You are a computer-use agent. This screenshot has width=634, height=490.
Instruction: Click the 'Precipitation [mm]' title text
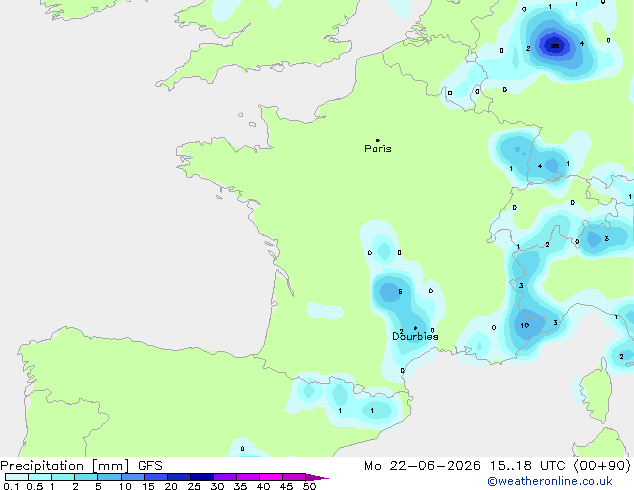(x=65, y=466)
